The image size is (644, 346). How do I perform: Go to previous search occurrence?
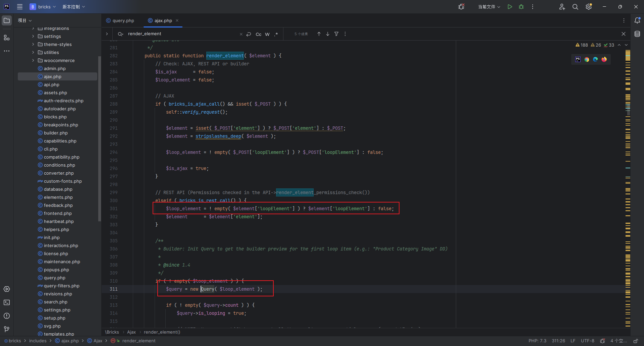319,34
